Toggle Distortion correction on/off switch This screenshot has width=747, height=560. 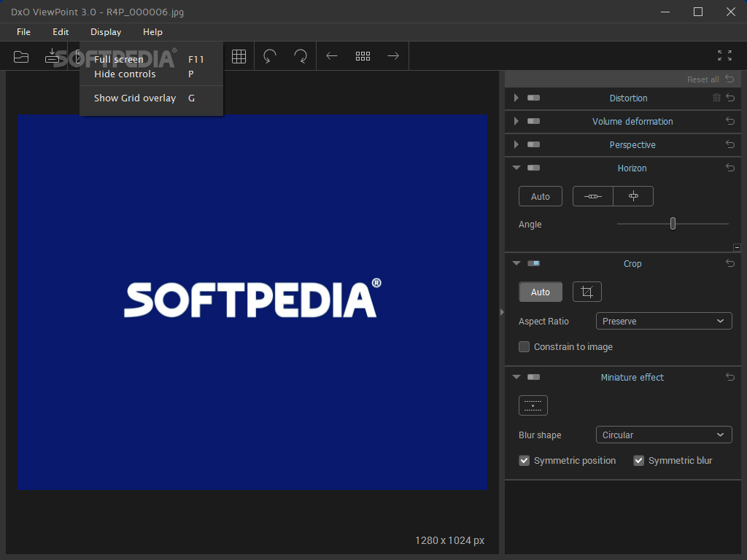(533, 98)
